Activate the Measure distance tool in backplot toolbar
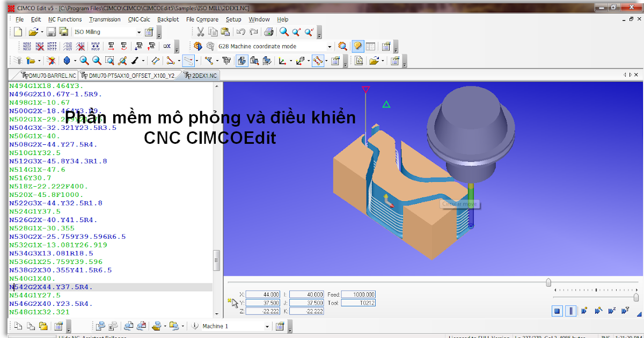This screenshot has height=338, width=644. tap(155, 61)
